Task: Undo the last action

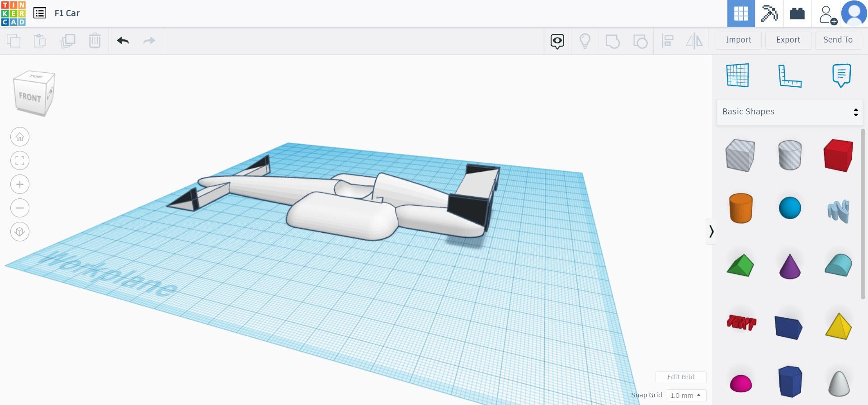Action: coord(123,41)
